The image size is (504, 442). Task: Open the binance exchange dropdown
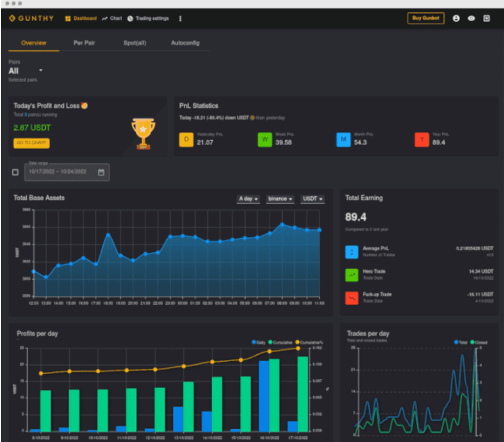[x=280, y=199]
